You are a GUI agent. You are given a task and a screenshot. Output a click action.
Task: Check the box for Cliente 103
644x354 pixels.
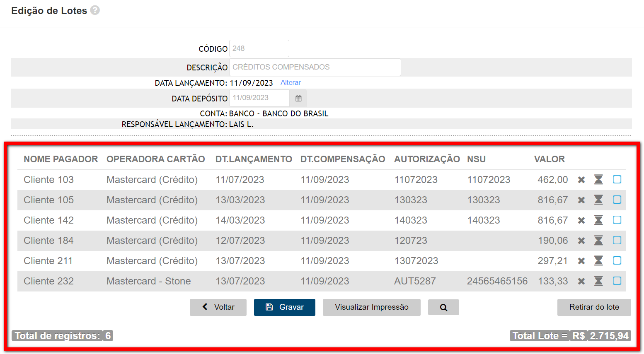point(617,179)
